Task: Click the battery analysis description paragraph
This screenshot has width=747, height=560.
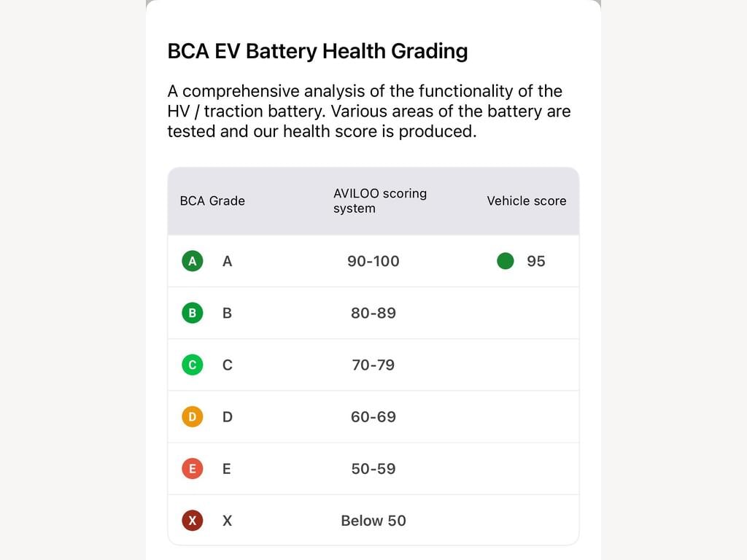Action: point(369,111)
